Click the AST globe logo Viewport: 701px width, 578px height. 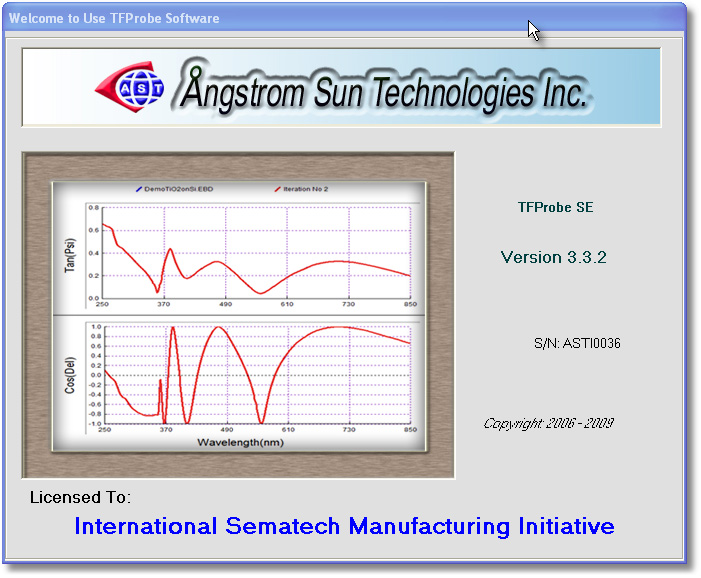coord(130,87)
